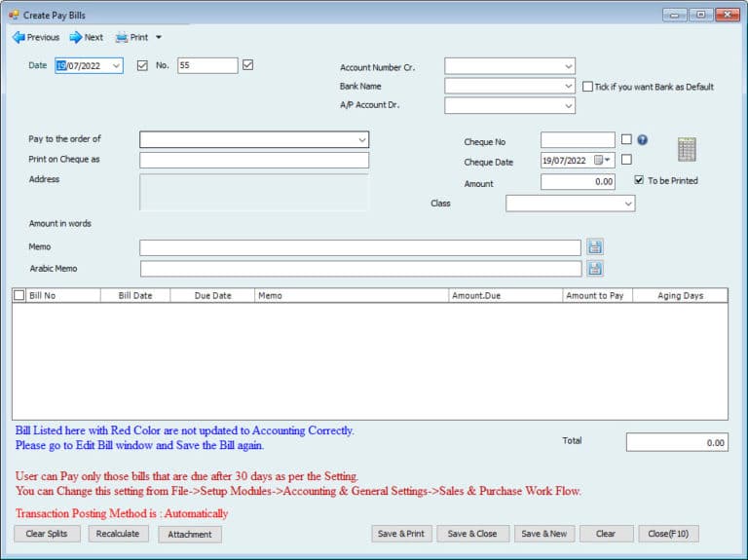Click the save icon next to Arabic Memo

[x=595, y=268]
